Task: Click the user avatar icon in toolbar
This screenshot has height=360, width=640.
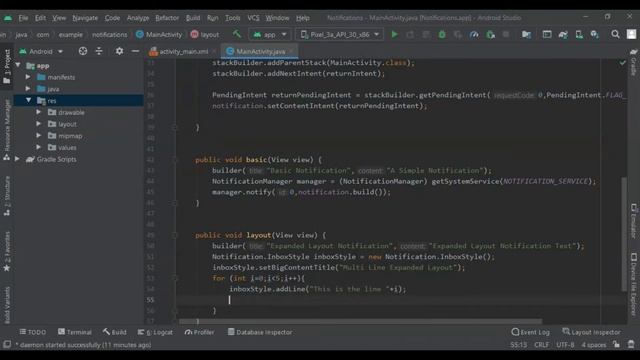Action: click(631, 34)
